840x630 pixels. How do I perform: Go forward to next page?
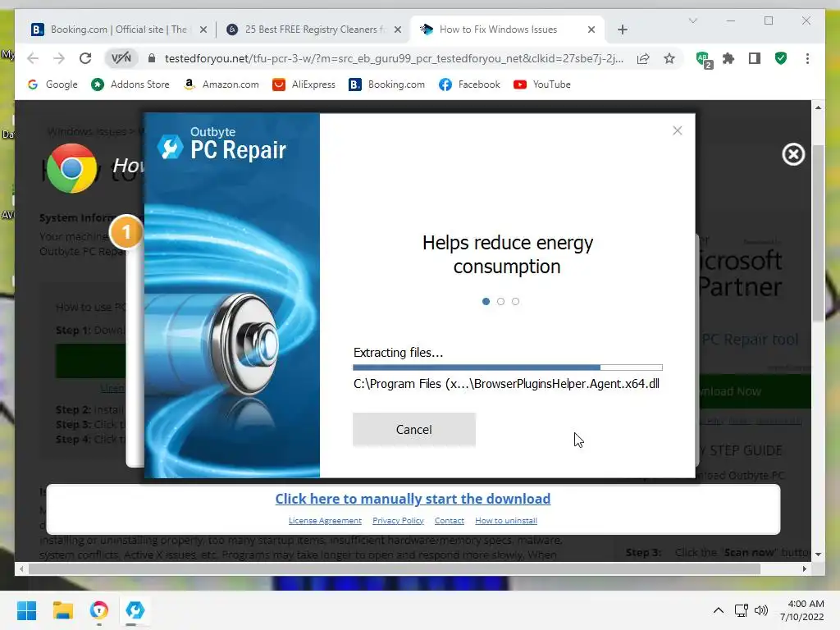pos(59,58)
